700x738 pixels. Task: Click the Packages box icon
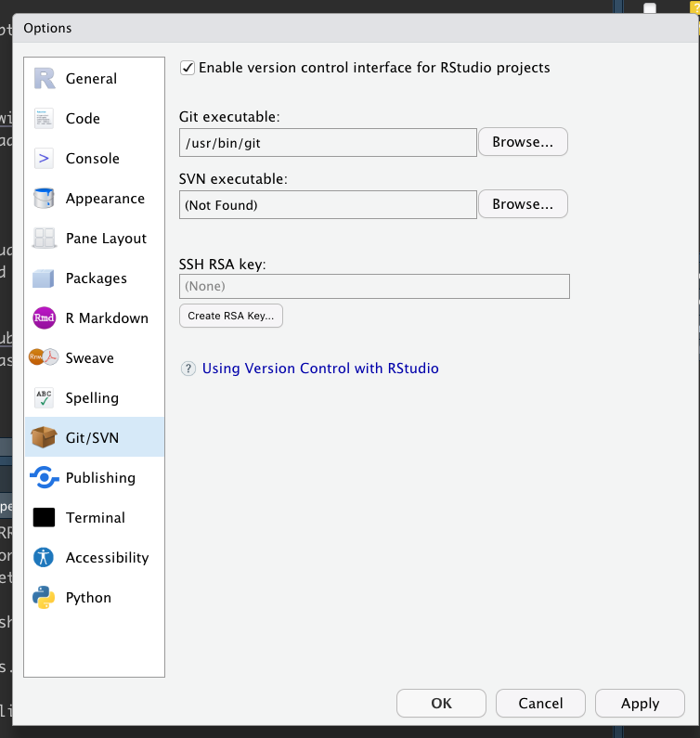tap(44, 278)
